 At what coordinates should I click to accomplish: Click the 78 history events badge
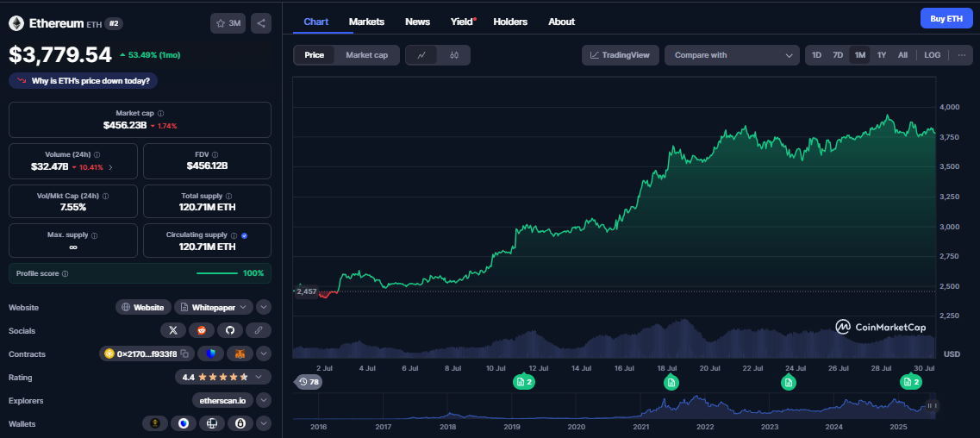(x=308, y=382)
